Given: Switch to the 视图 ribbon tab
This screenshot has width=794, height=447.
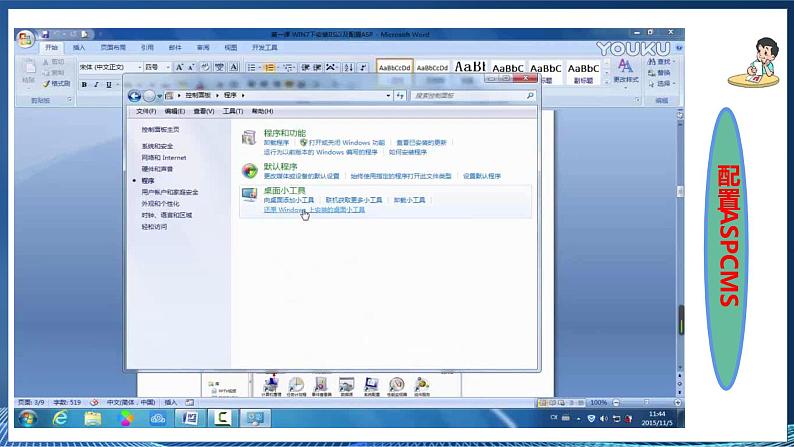Looking at the screenshot, I should click(230, 48).
